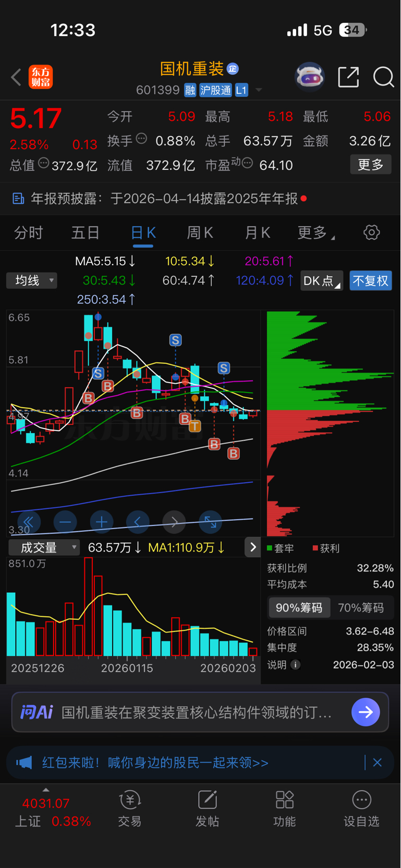Select the 90%筹码 toggle

(299, 608)
